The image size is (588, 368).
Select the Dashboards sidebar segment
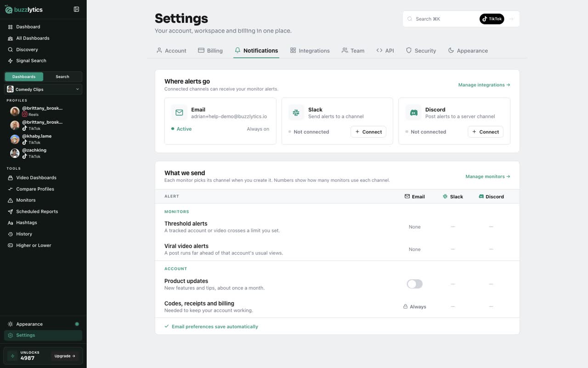[x=24, y=77]
